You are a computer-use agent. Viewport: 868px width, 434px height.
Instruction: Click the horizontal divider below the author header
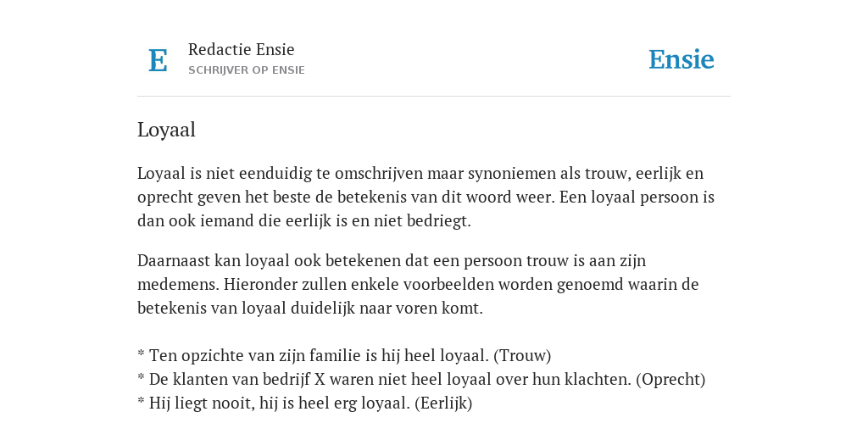coord(434,97)
